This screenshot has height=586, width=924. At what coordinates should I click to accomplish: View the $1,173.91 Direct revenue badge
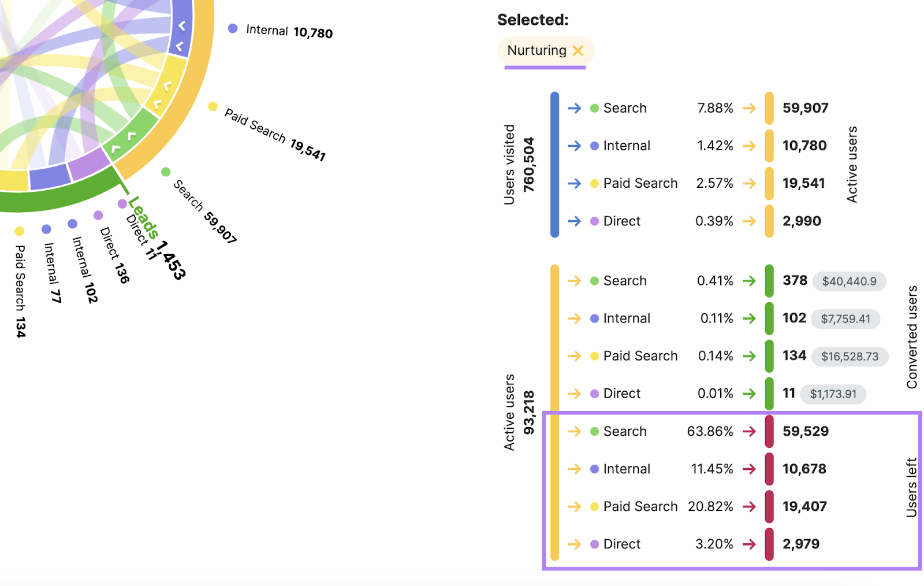(833, 394)
